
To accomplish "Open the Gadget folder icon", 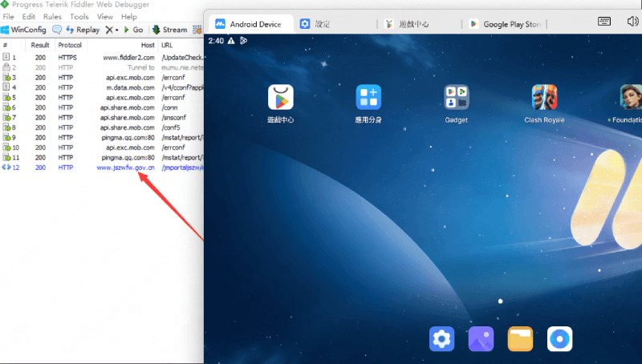I will click(x=456, y=97).
